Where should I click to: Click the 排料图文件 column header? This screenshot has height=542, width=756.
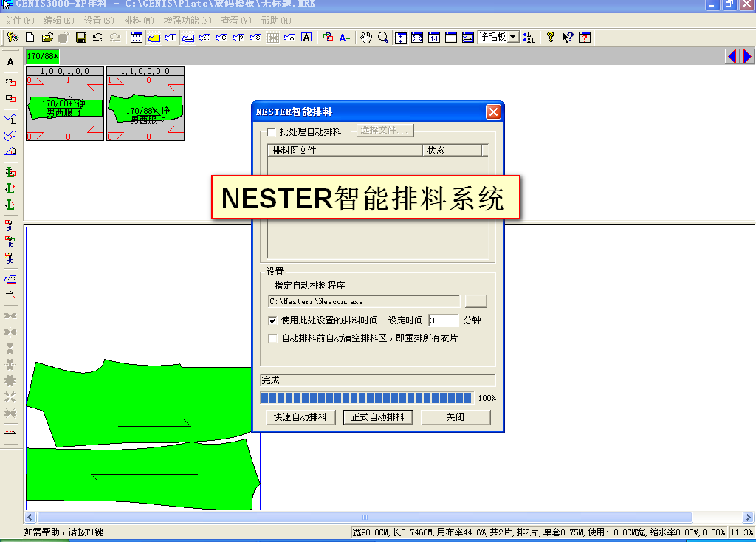(345, 151)
